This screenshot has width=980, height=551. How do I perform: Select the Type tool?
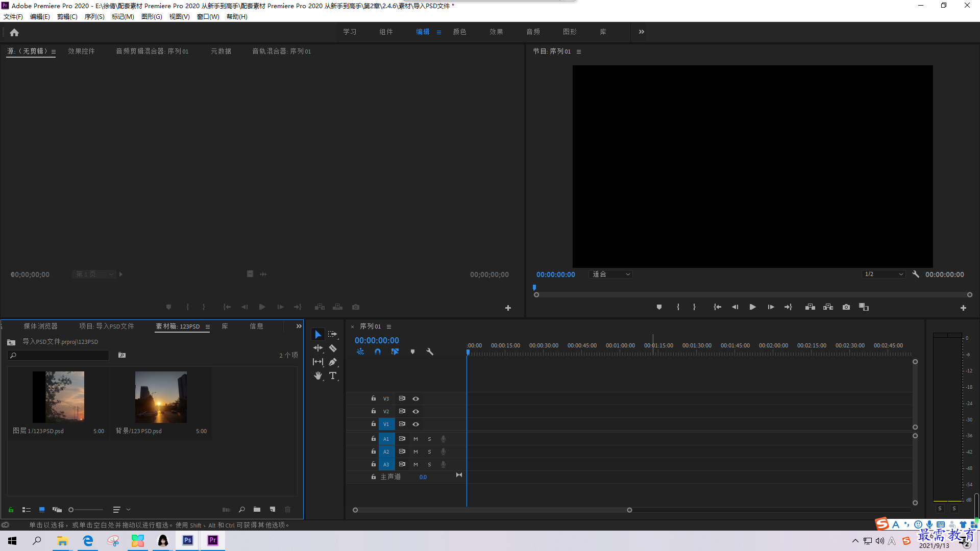[x=333, y=375]
